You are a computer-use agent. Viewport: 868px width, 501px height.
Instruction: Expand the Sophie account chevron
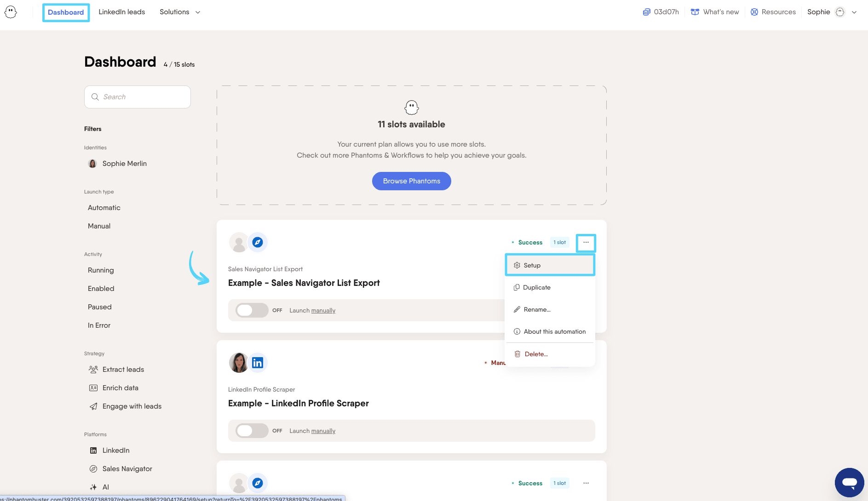[x=854, y=12]
